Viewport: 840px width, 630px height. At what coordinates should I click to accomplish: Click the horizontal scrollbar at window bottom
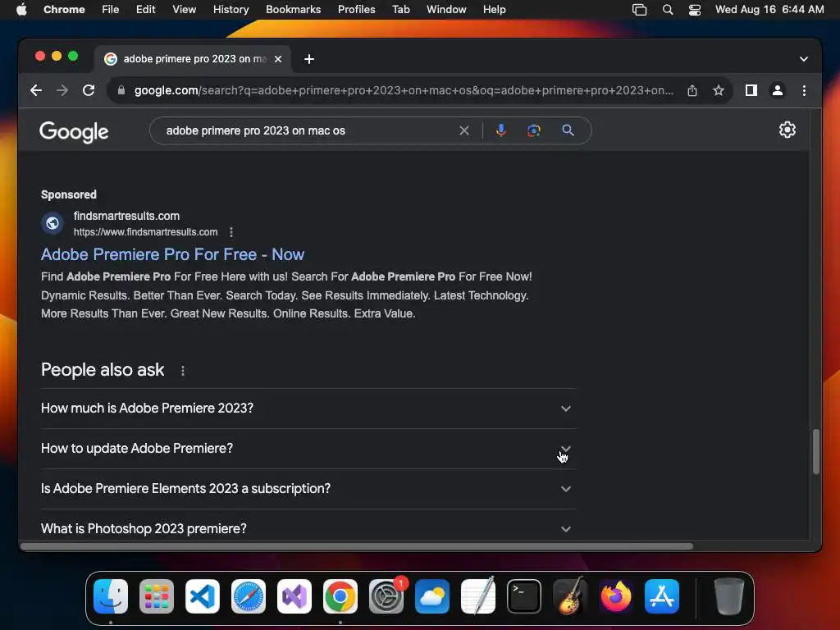click(356, 546)
